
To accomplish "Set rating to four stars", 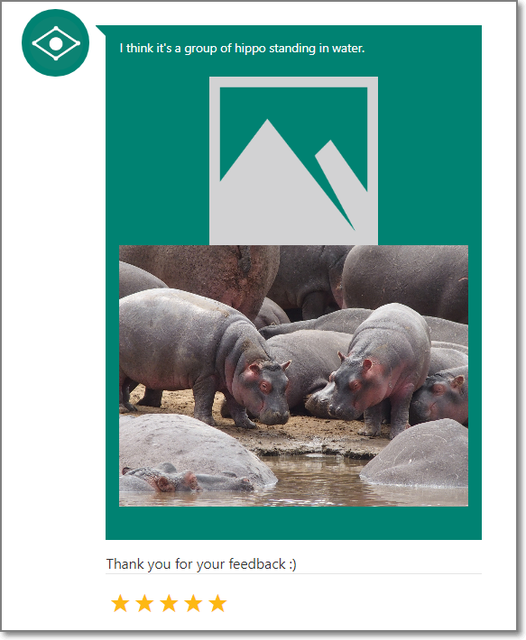I will click(193, 603).
